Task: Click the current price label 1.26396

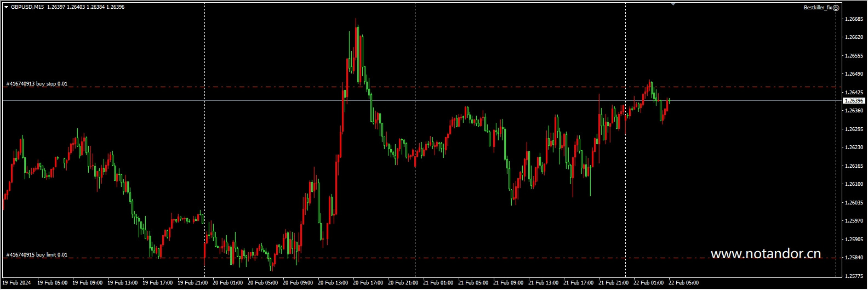Action: (x=854, y=101)
